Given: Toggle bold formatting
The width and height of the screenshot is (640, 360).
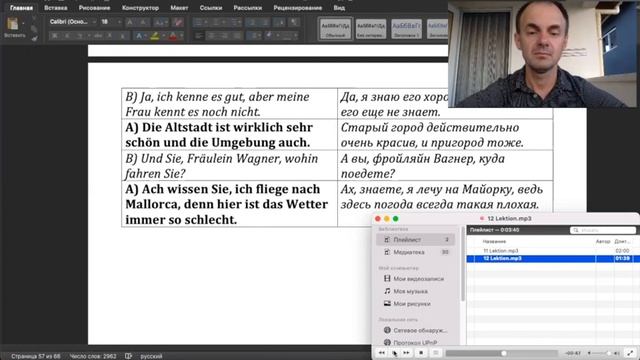Looking at the screenshot, I should [x=55, y=36].
